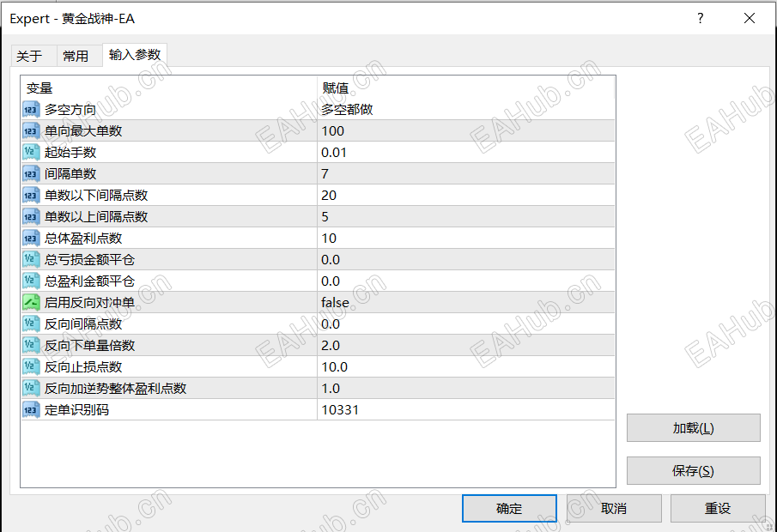Click the decimal icon next to 总亏损金额平仓

[31, 259]
